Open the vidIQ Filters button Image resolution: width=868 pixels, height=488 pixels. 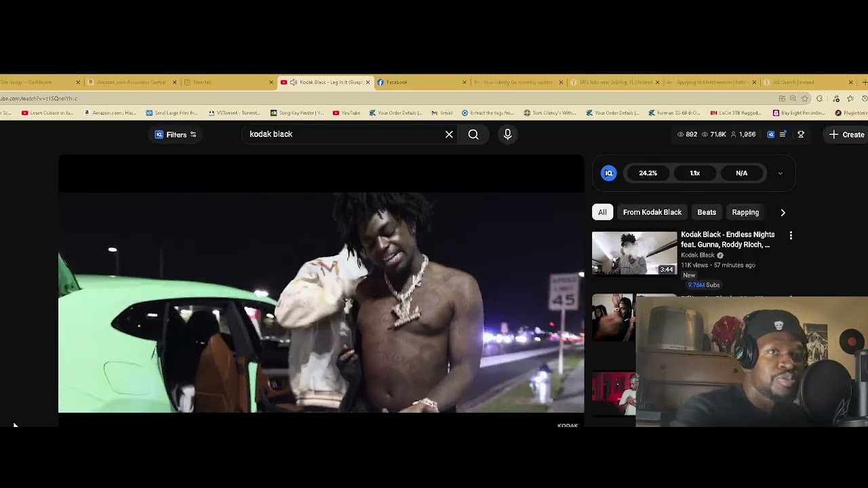(x=176, y=134)
